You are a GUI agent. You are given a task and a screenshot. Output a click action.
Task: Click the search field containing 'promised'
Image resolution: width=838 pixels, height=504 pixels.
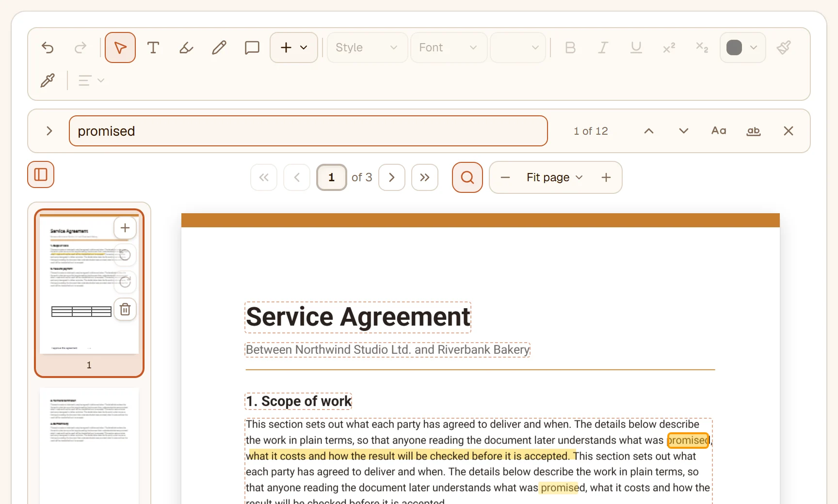[x=308, y=131]
